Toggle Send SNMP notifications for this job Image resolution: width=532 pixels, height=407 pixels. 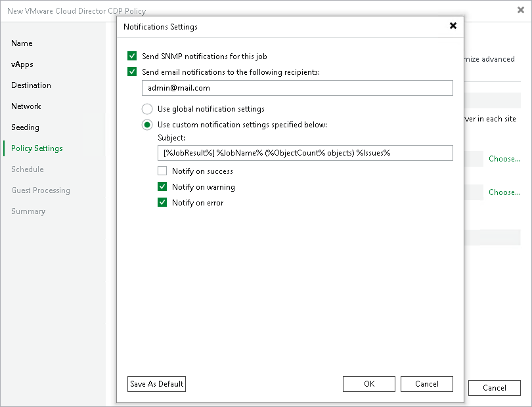coord(132,56)
